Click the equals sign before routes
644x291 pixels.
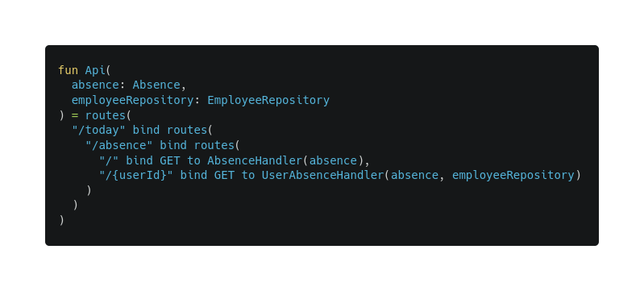click(x=75, y=115)
